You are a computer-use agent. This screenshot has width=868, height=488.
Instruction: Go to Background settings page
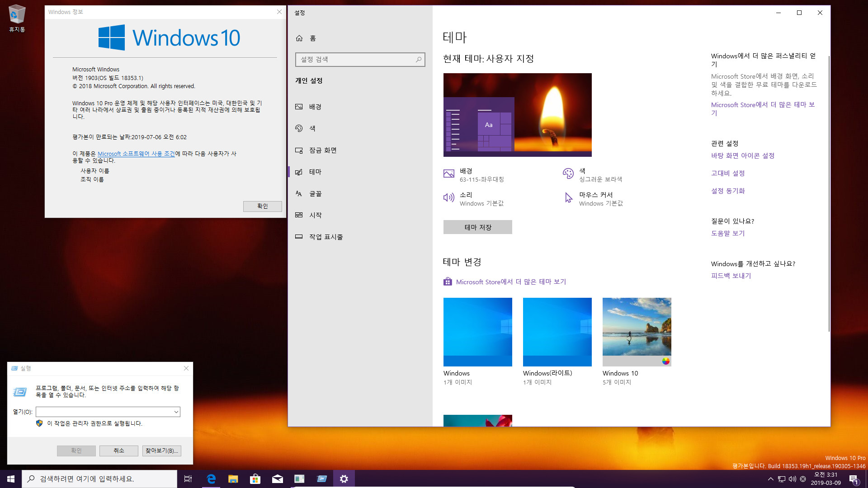[360, 107]
